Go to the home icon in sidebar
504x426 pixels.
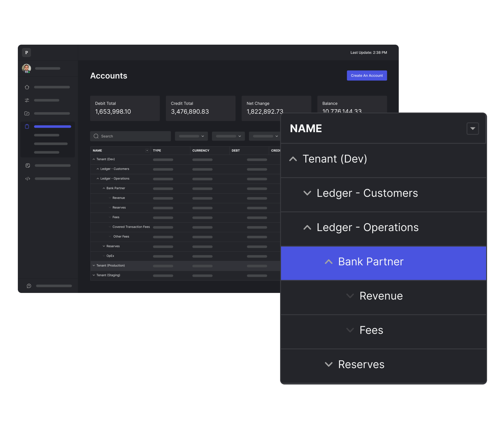27,87
